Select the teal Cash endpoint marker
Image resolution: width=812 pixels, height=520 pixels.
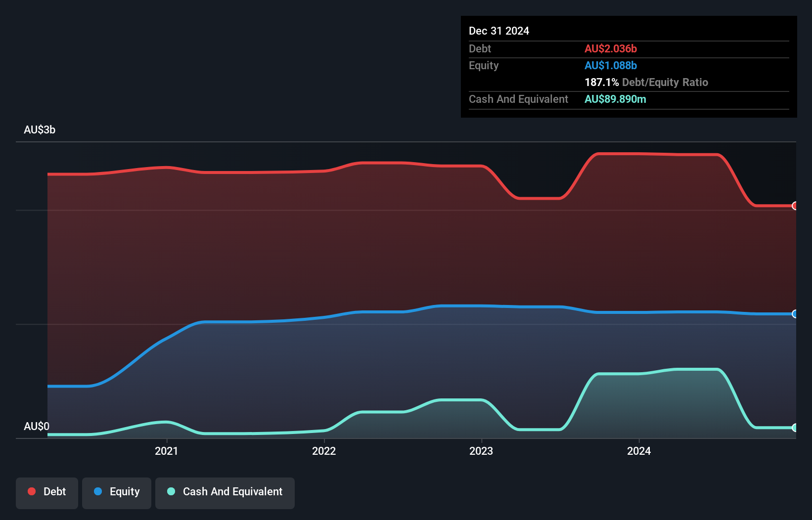click(x=795, y=428)
